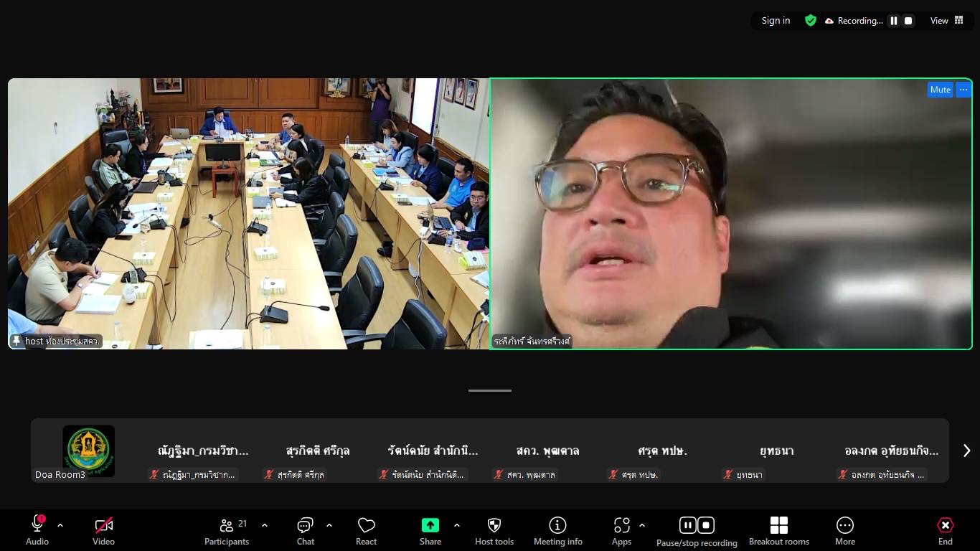Pause the recording in top bar

click(x=894, y=21)
